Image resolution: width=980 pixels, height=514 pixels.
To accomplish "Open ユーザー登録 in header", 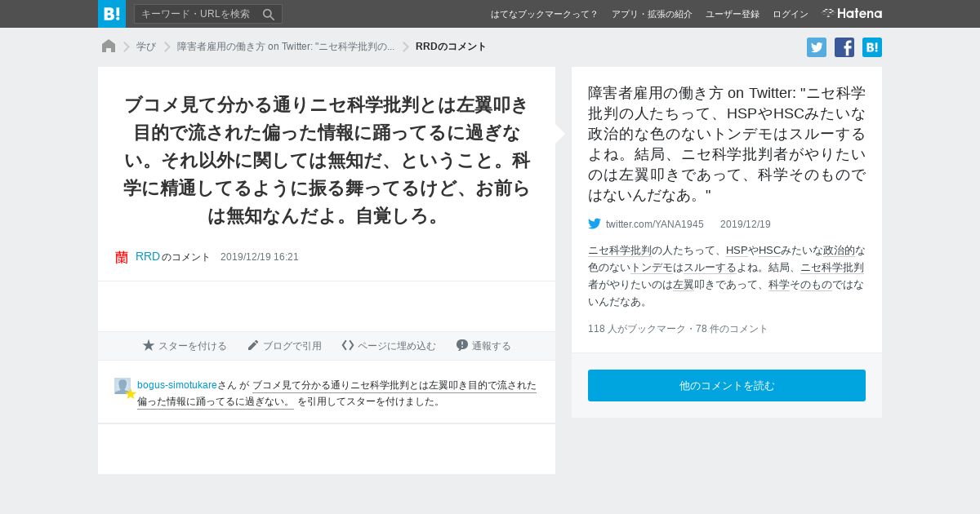I will pos(733,14).
